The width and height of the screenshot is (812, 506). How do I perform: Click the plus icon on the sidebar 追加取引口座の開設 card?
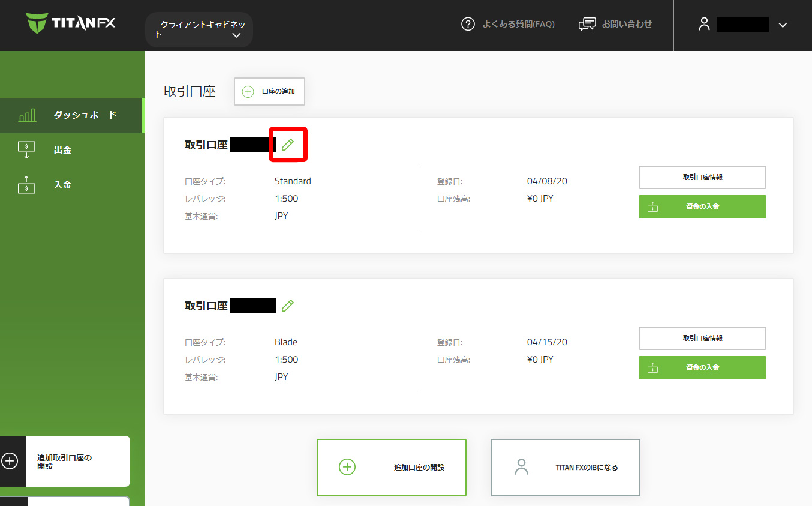click(10, 461)
